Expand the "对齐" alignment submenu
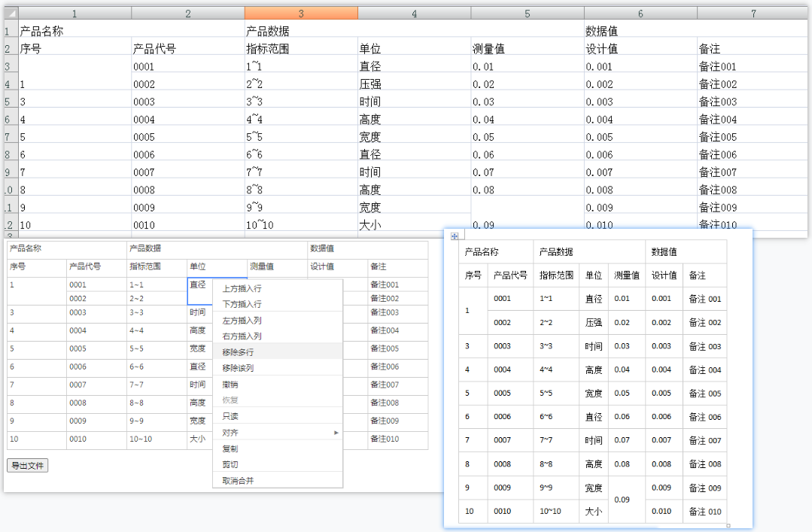Screen dimensions: 812x532 point(241,433)
